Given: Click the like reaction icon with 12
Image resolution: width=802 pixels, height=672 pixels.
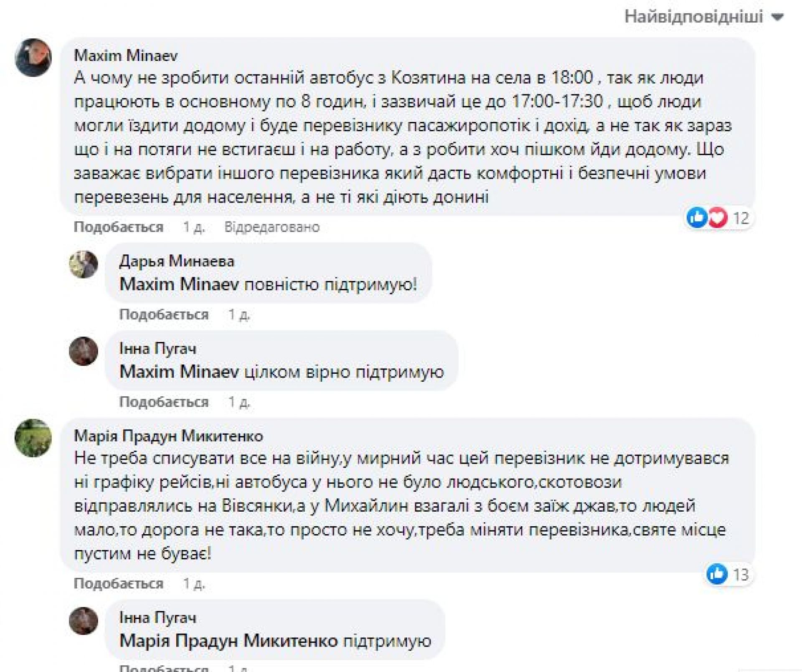Looking at the screenshot, I should pos(696,218).
